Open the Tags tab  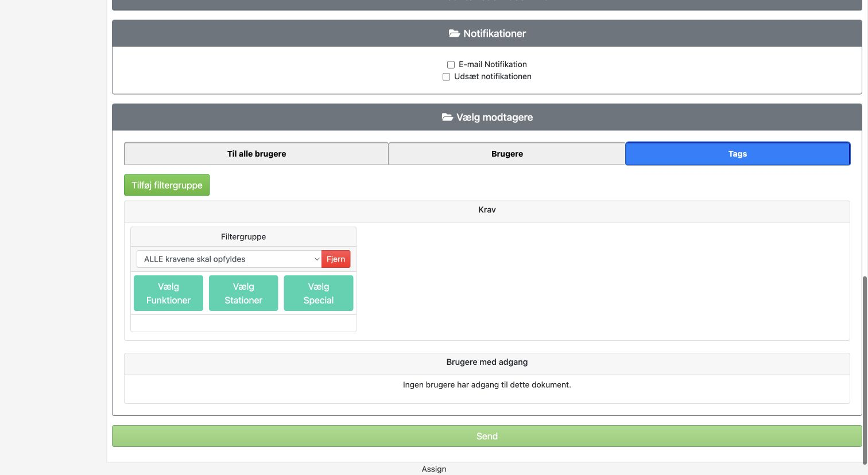[x=738, y=154]
